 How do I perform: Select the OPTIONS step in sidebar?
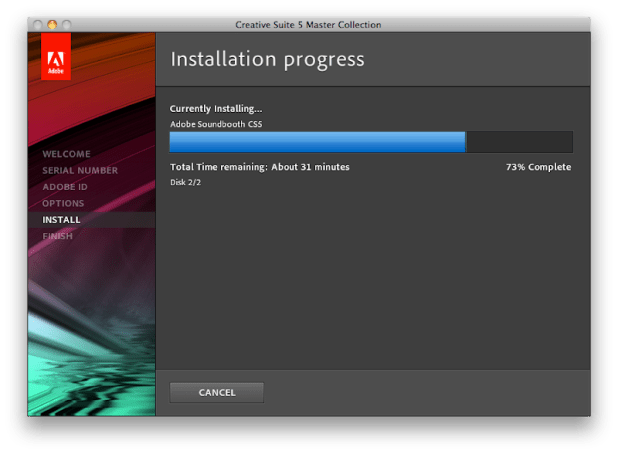63,203
